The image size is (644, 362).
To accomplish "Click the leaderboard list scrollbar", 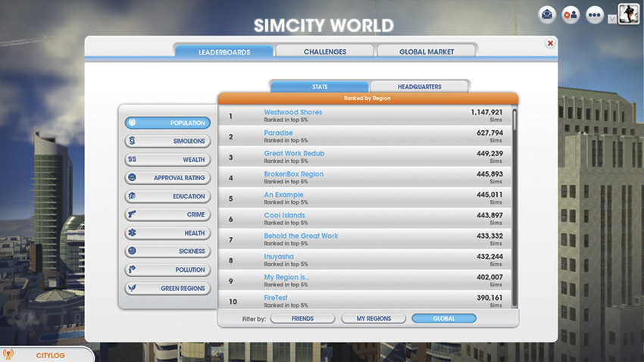I will pyautogui.click(x=514, y=208).
